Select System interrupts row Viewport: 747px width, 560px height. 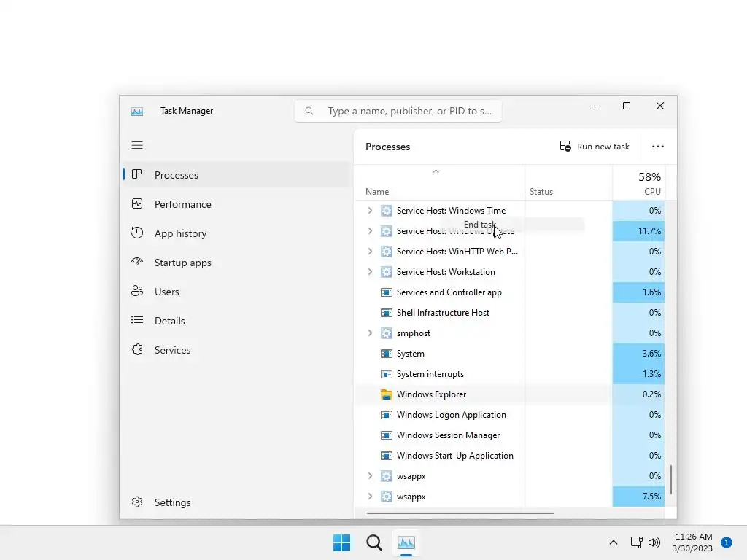509,374
